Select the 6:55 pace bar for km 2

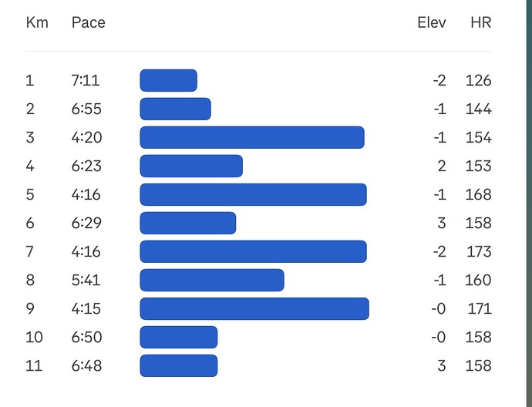coord(175,109)
